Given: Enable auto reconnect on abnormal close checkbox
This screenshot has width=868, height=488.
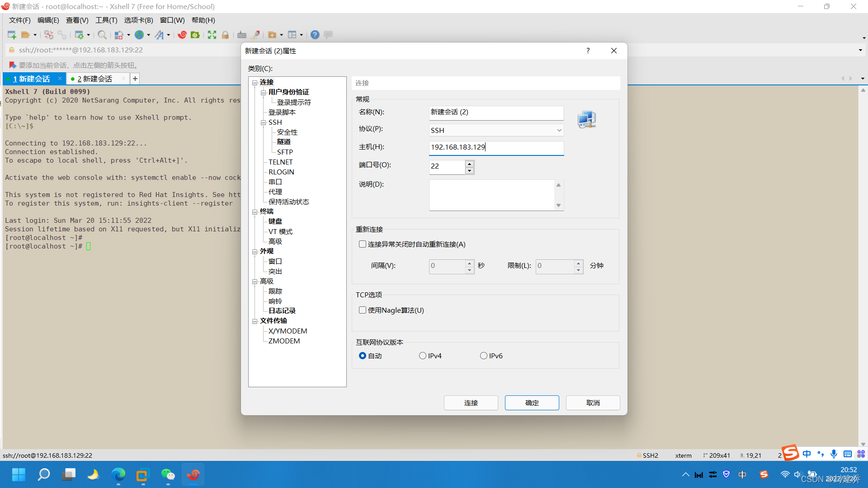Looking at the screenshot, I should (363, 244).
